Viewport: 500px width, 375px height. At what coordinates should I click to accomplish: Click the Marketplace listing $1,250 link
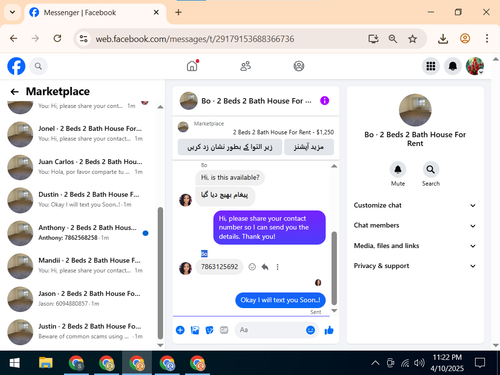coord(283,132)
